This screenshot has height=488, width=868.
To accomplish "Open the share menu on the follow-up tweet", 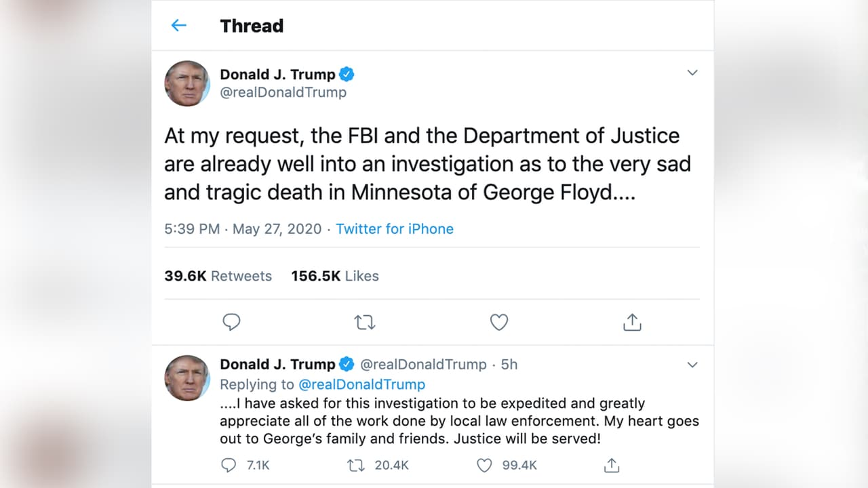I will coord(611,466).
